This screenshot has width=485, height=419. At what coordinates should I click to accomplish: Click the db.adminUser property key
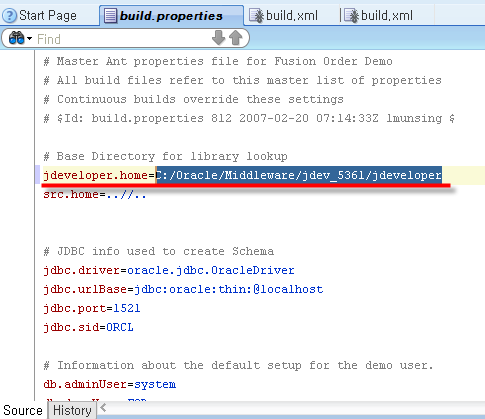pyautogui.click(x=85, y=384)
